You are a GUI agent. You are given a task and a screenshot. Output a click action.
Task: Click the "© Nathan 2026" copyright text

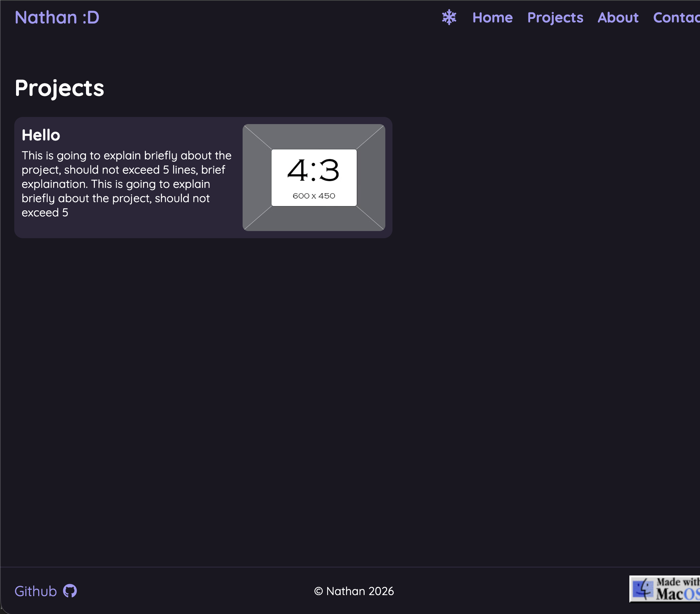tap(354, 591)
